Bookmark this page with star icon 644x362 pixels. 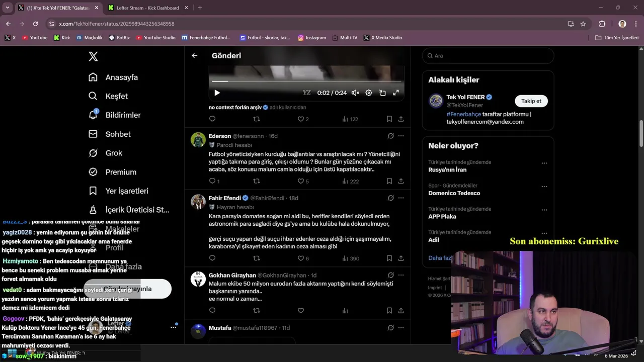point(583,24)
